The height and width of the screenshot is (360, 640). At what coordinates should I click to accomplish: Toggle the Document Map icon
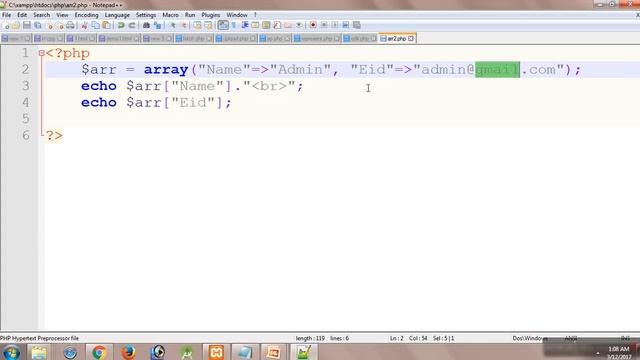[x=266, y=25]
